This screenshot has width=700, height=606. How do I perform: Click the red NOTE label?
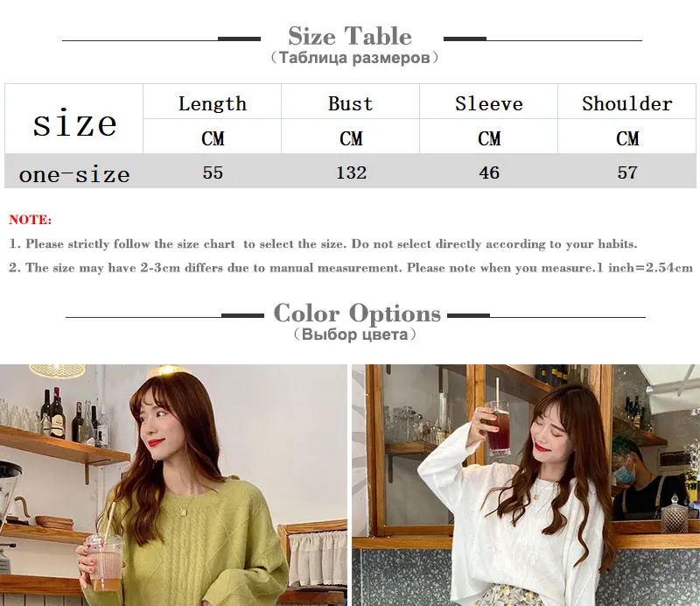click(x=31, y=220)
